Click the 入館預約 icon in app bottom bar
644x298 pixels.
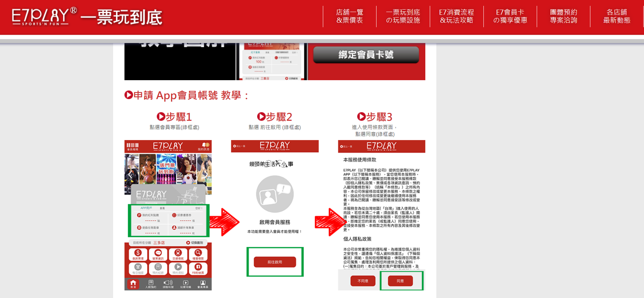click(151, 284)
